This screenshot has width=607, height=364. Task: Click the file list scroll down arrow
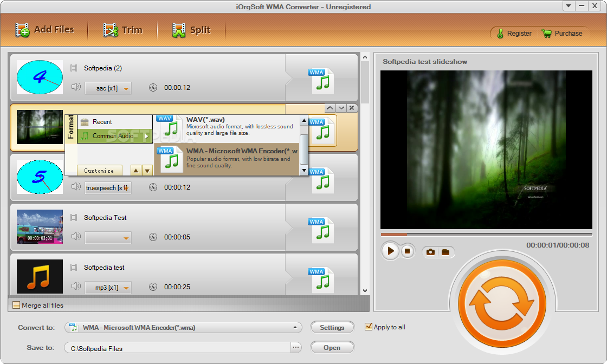point(365,291)
